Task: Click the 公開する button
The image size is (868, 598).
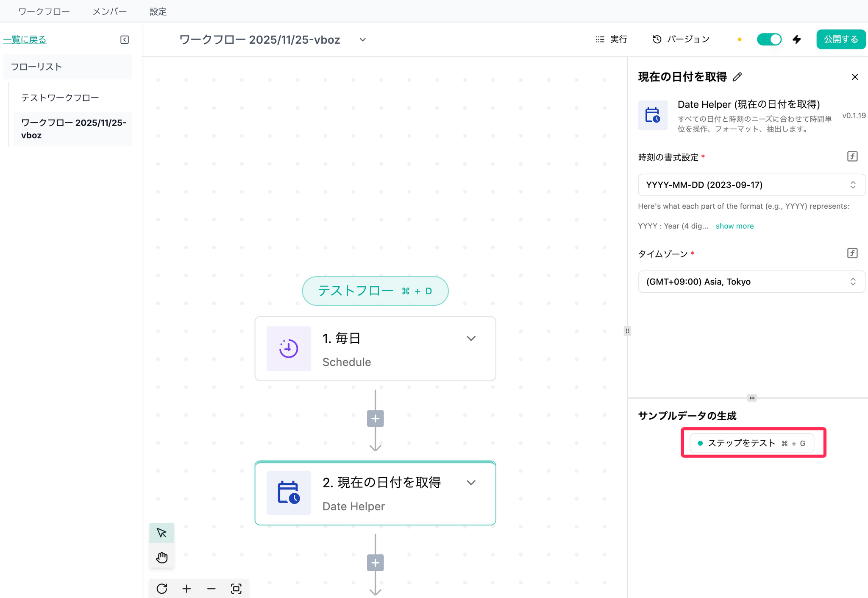Action: point(840,39)
